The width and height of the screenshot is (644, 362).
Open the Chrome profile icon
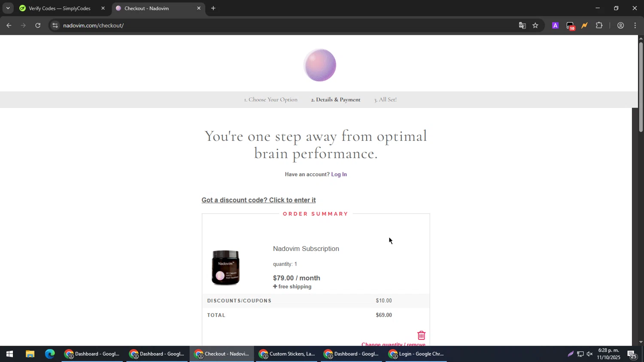pyautogui.click(x=620, y=26)
